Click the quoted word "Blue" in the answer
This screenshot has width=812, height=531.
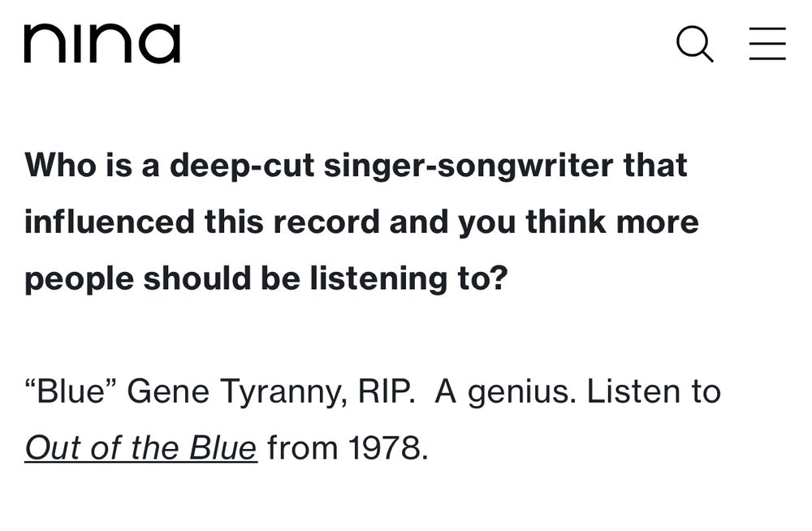coord(71,391)
